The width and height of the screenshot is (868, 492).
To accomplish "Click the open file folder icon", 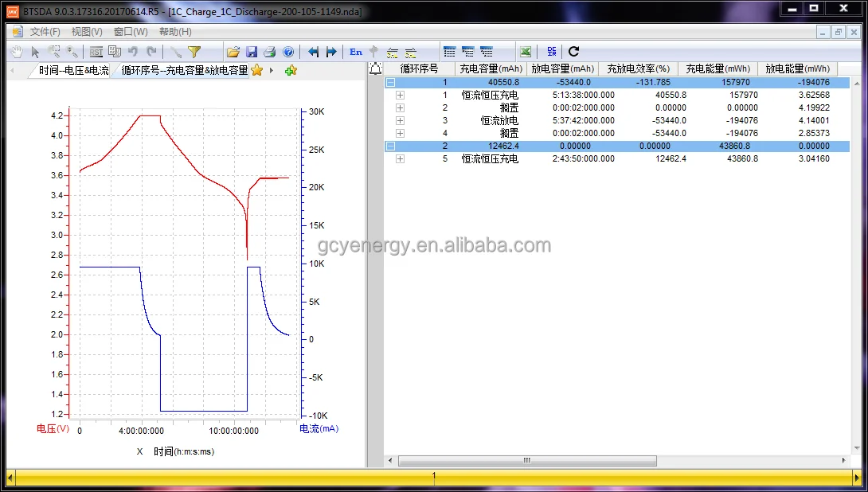I will pos(233,52).
